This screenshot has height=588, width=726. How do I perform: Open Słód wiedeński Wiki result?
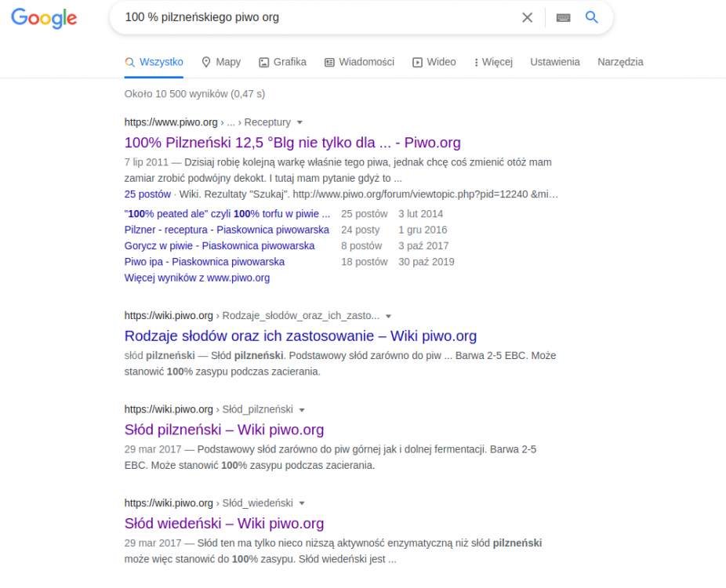224,523
